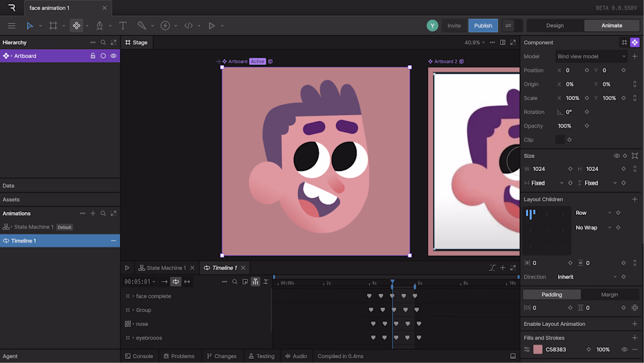Open Animations panel more options
This screenshot has height=363, width=644.
pos(83,214)
